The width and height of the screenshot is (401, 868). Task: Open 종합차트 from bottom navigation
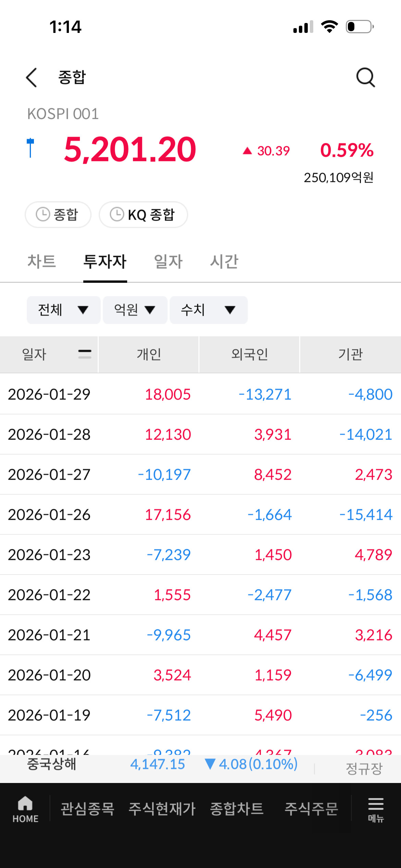tap(236, 809)
